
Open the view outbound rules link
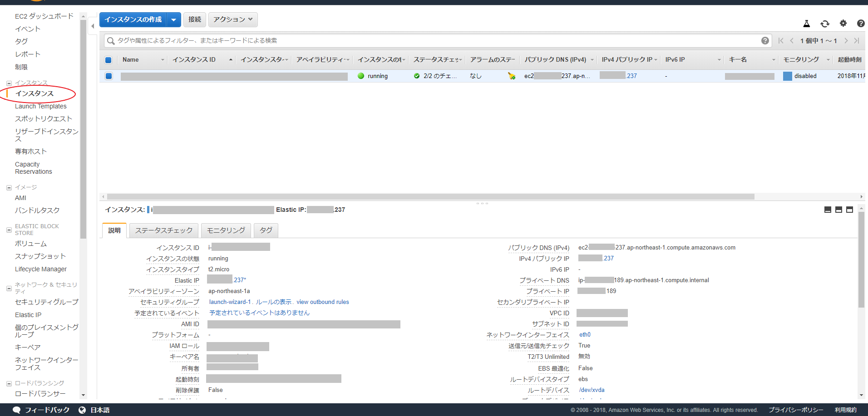(x=323, y=302)
